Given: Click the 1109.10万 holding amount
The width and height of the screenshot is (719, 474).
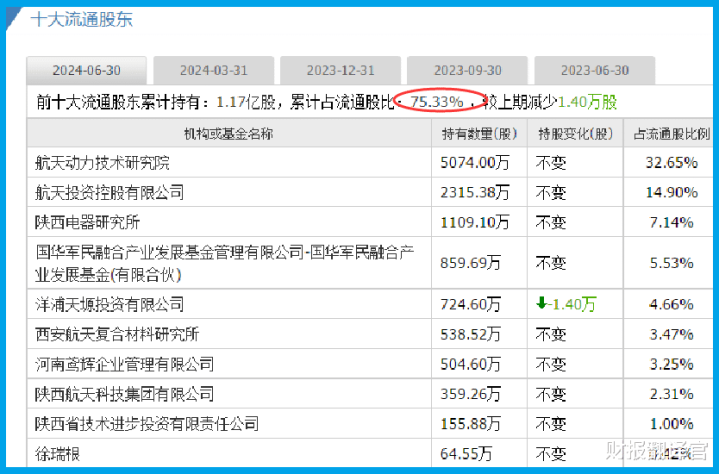Looking at the screenshot, I should point(475,222).
